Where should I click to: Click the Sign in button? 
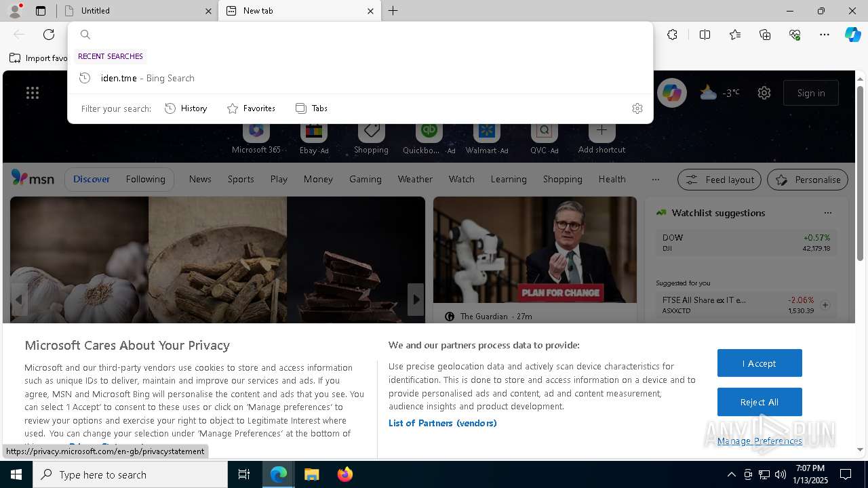tap(811, 93)
